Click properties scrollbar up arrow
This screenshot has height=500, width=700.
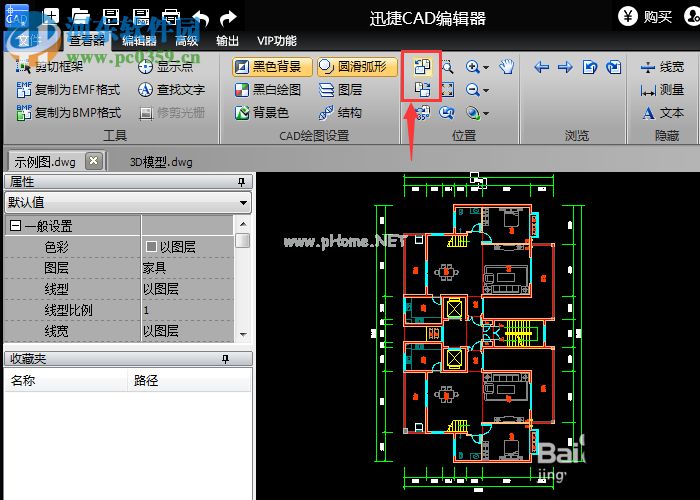click(x=243, y=224)
